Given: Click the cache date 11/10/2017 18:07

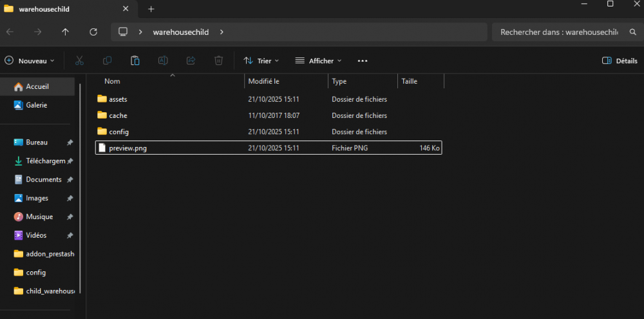Looking at the screenshot, I should 274,115.
